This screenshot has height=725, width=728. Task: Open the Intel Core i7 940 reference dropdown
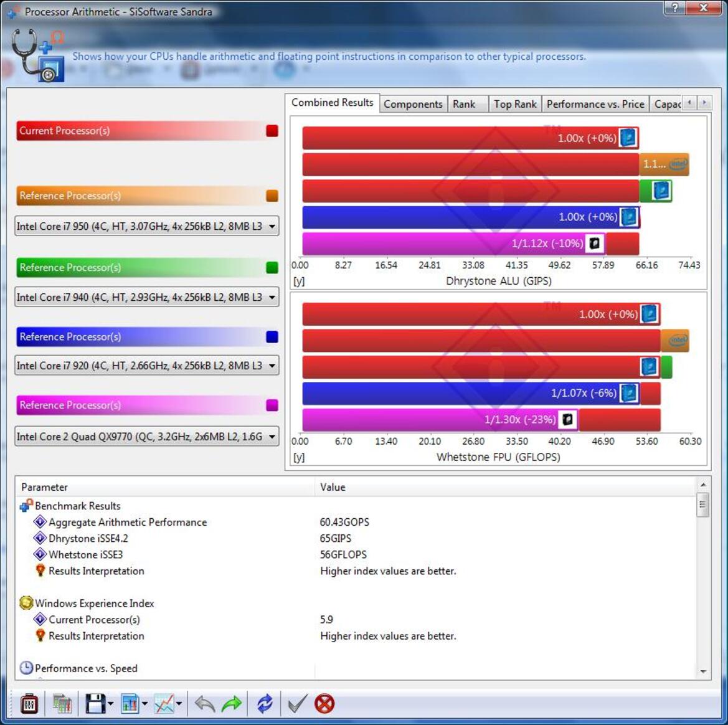tap(147, 297)
